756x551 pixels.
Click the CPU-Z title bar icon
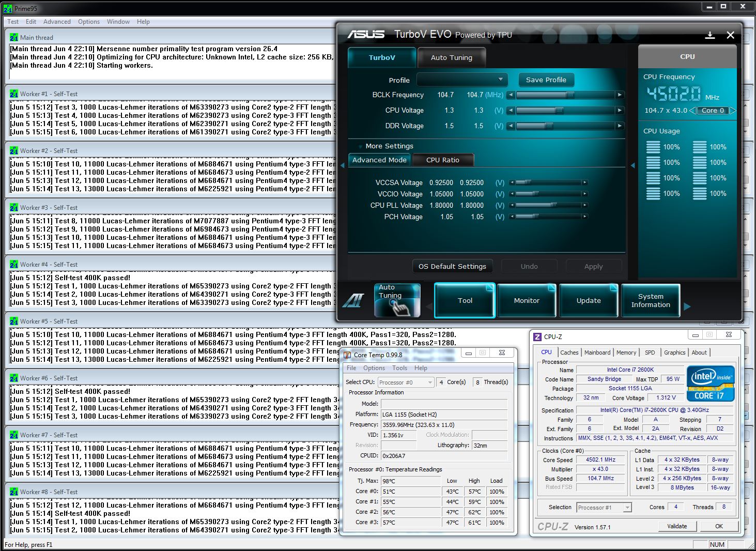click(x=537, y=336)
